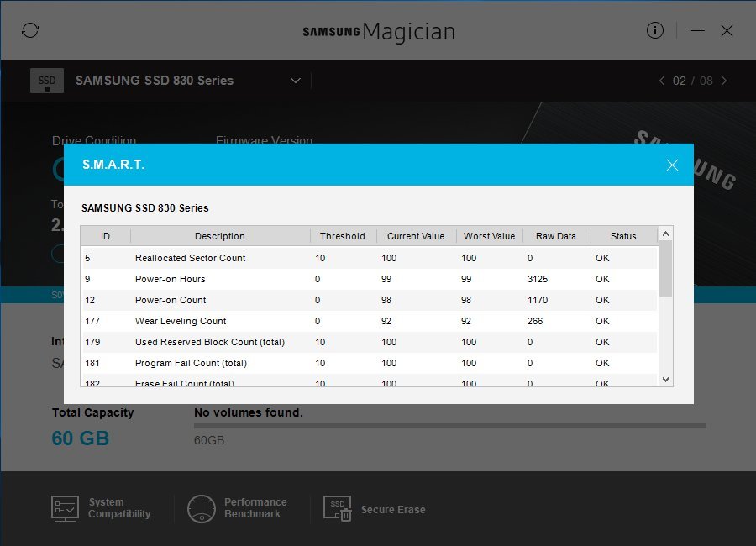Click the 60 GB total capacity value

pos(81,438)
